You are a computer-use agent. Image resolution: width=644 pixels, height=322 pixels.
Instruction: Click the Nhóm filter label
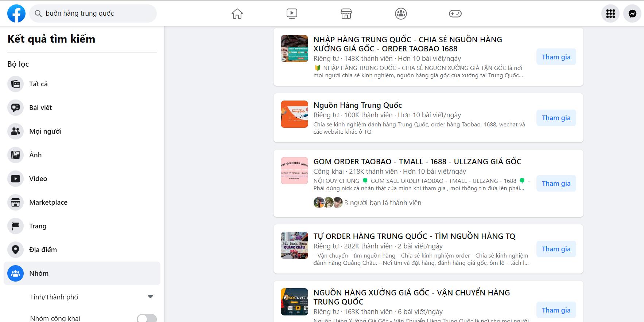[39, 274]
